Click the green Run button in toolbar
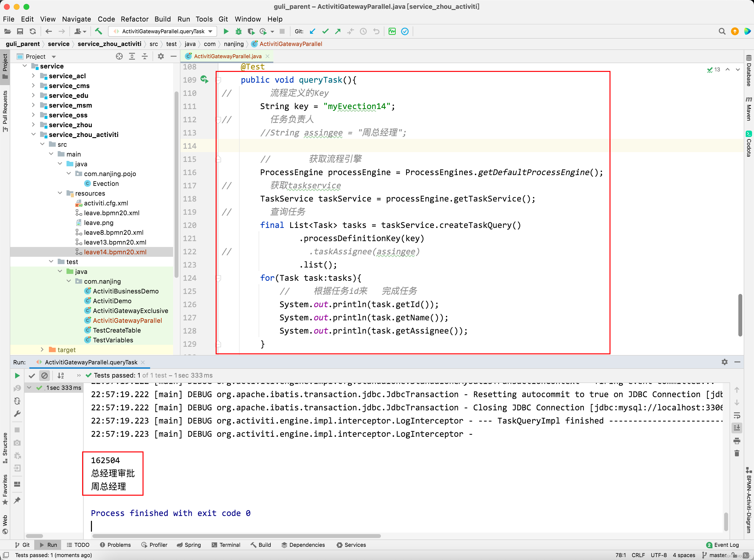The width and height of the screenshot is (754, 560). click(226, 32)
